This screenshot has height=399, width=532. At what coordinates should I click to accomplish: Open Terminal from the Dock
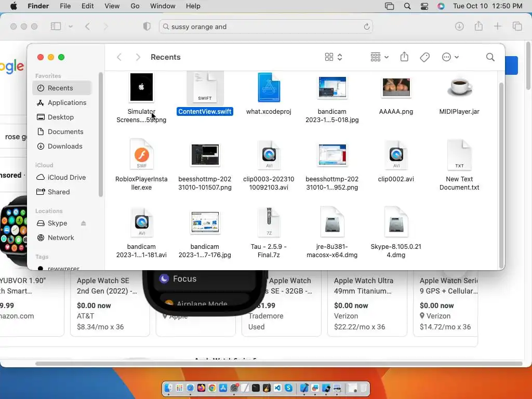[x=256, y=388]
